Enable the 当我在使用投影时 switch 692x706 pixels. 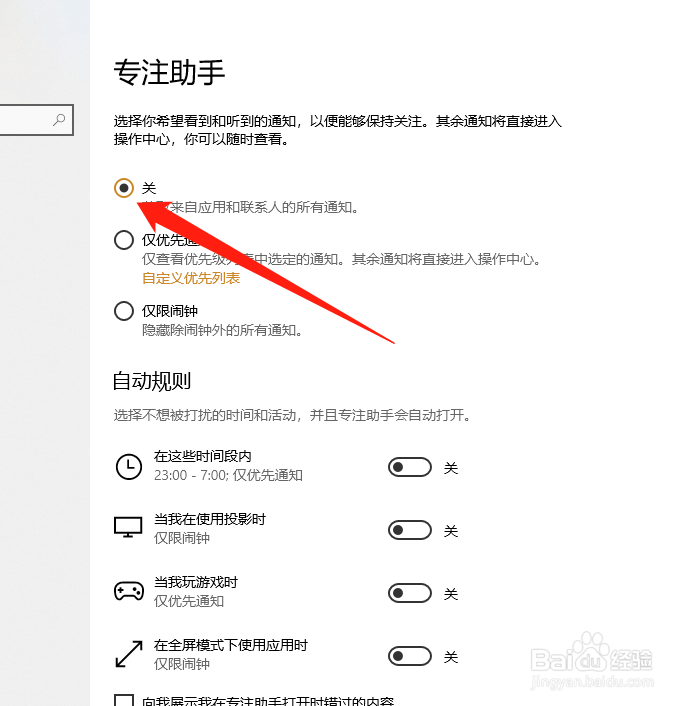[410, 530]
